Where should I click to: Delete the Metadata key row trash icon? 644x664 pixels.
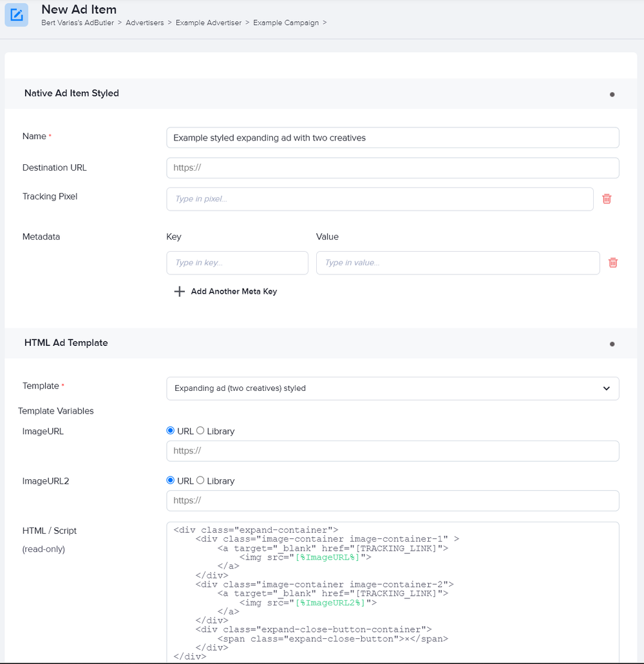(612, 263)
